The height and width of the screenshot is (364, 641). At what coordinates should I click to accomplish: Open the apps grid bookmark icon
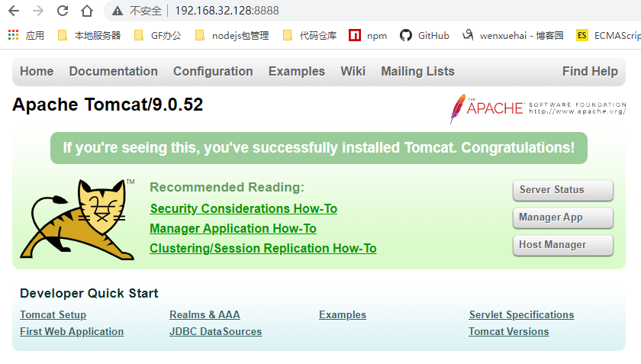(x=14, y=35)
